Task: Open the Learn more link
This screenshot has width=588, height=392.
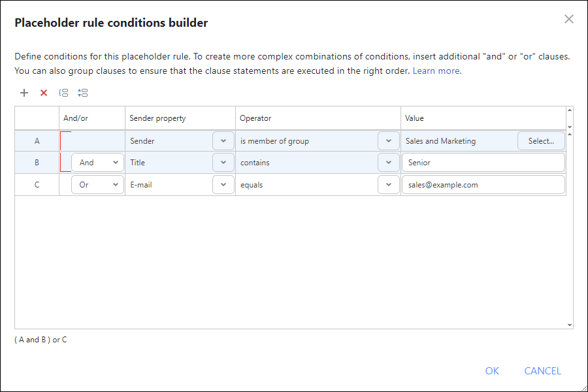Action: 436,71
